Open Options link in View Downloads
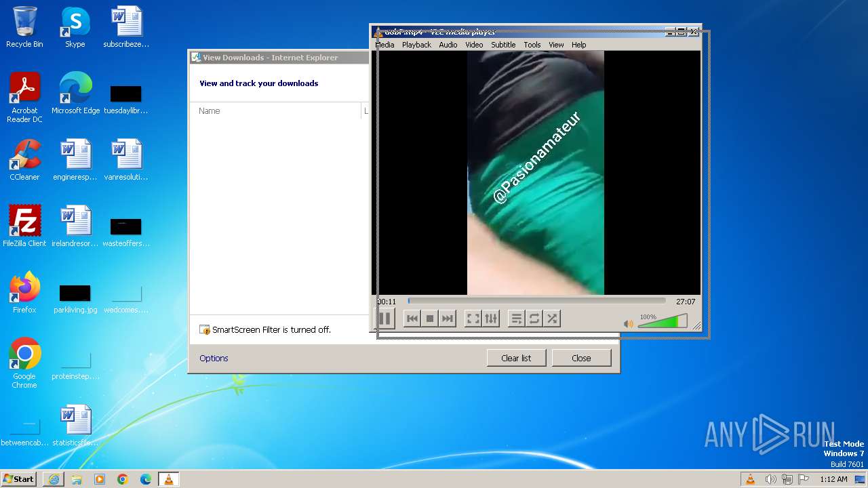The image size is (868, 488). pyautogui.click(x=214, y=358)
